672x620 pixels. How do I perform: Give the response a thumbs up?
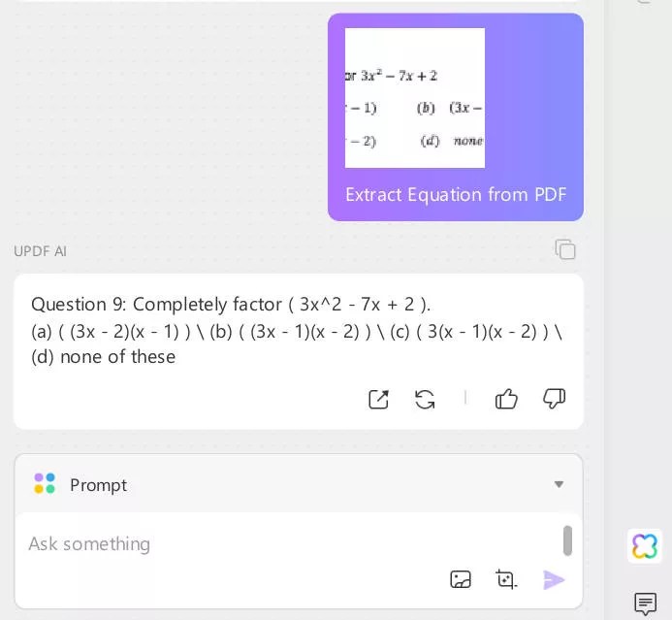coord(506,399)
